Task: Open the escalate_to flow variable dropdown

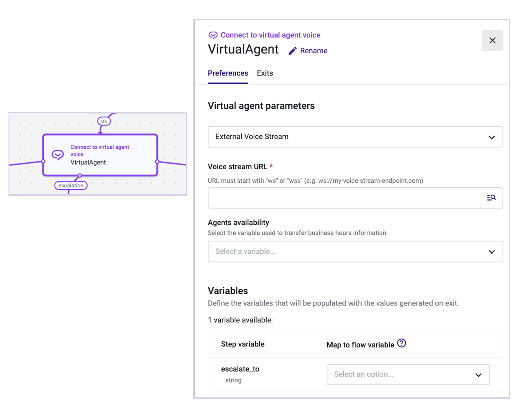Action: pyautogui.click(x=408, y=374)
